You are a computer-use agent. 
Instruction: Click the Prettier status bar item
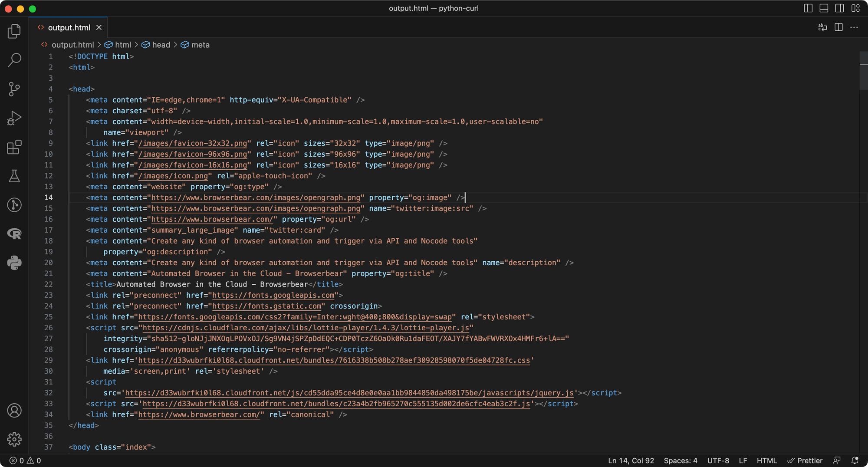click(x=805, y=460)
